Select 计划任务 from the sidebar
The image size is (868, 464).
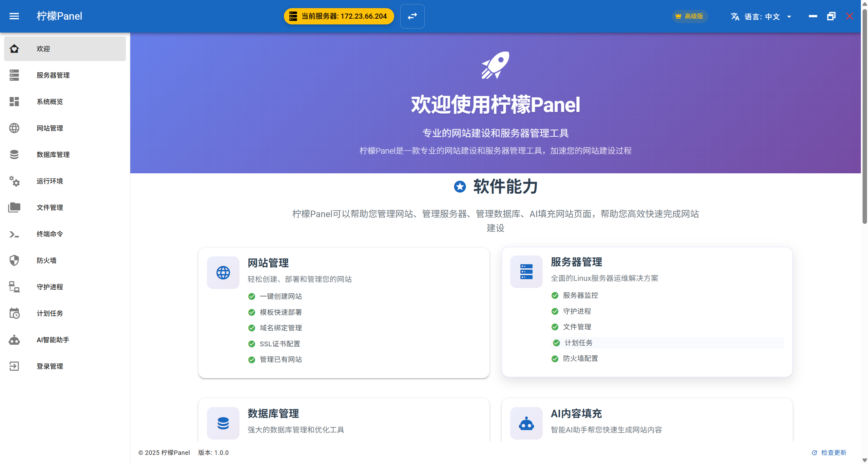[50, 313]
